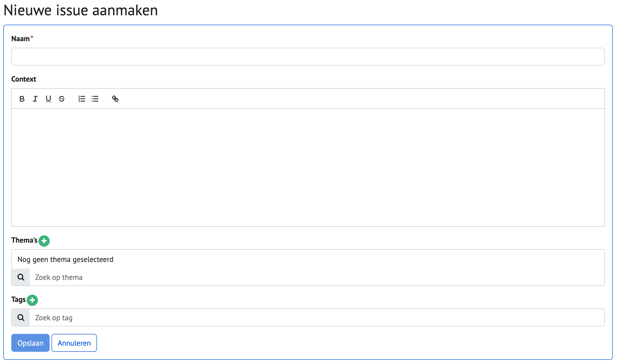Focus the Naam text field

tap(308, 57)
